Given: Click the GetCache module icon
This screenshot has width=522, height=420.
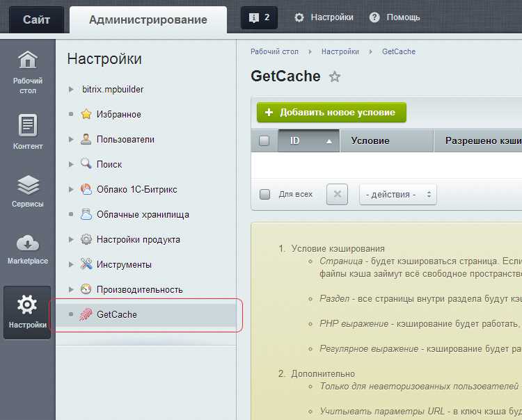Looking at the screenshot, I should (x=86, y=314).
